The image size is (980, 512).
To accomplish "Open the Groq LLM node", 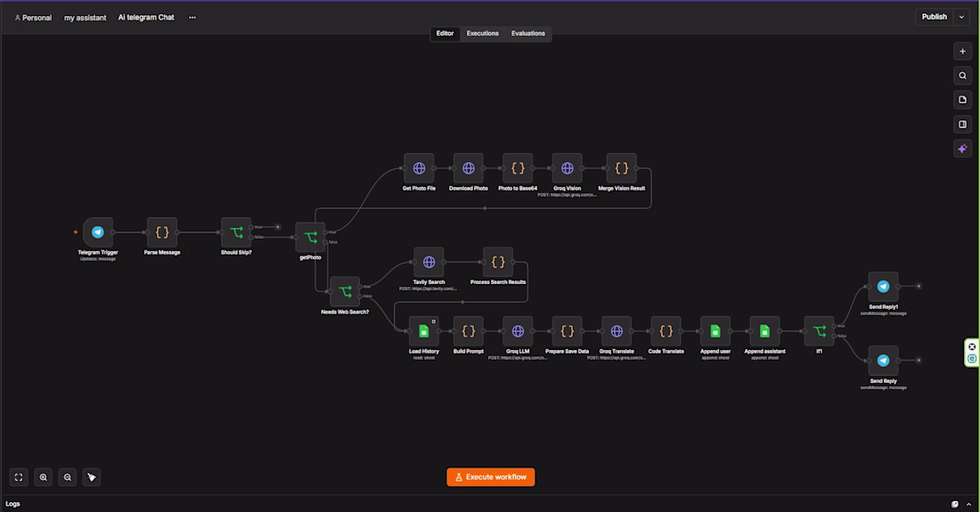I will coord(518,331).
